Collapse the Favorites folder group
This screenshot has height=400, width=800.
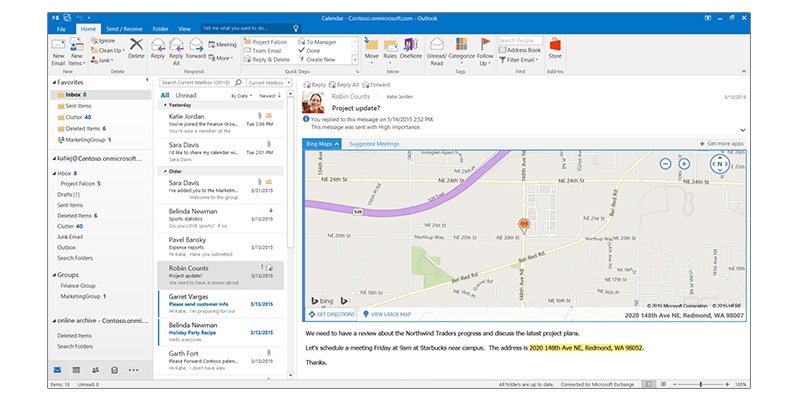pyautogui.click(x=53, y=85)
